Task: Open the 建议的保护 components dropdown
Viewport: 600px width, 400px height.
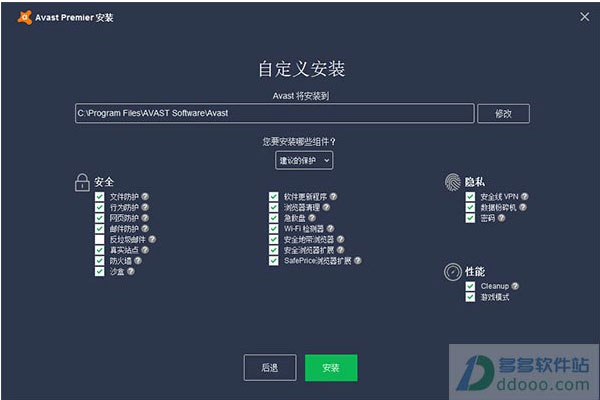Action: pyautogui.click(x=304, y=160)
